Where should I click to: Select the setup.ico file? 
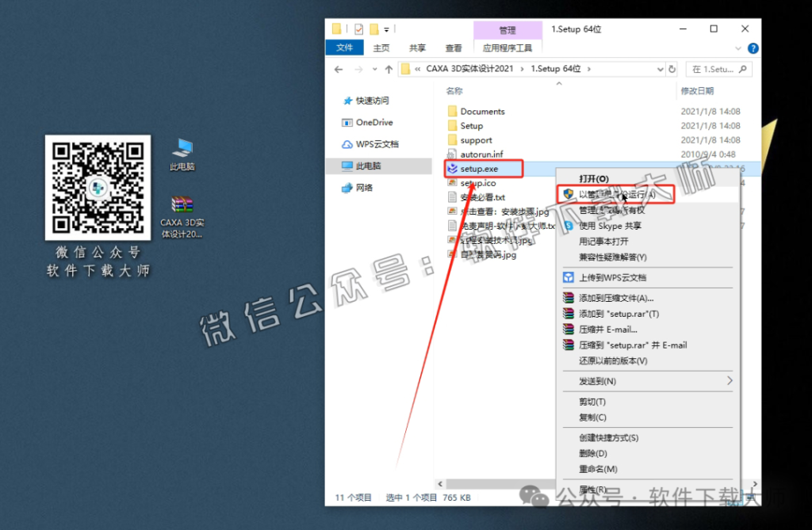pyautogui.click(x=477, y=183)
